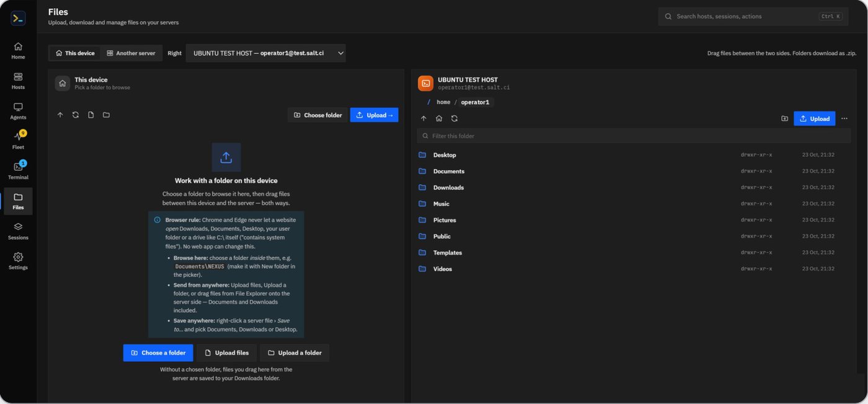
Task: Go up one level in This device pane
Action: [60, 115]
